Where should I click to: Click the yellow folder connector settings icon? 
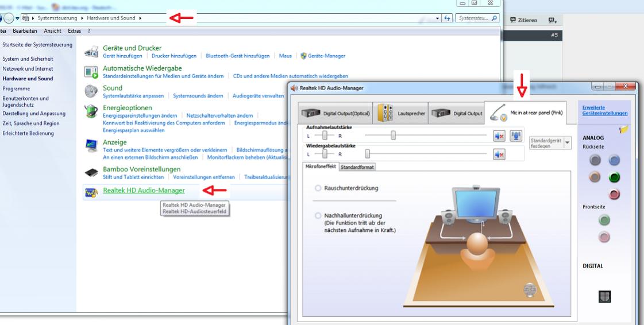(624, 130)
